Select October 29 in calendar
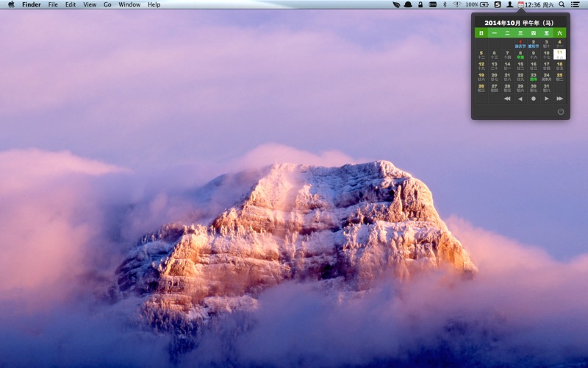Screen dimensions: 588x368 [x=520, y=88]
